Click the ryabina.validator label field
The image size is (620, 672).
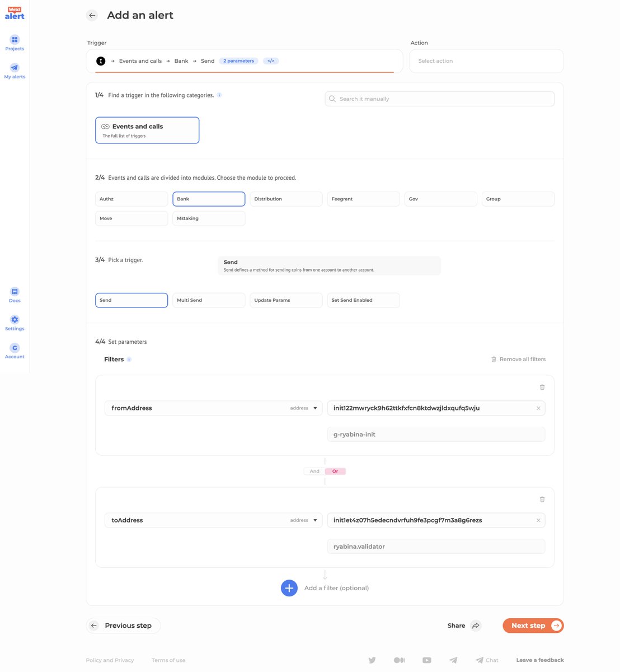(x=436, y=547)
